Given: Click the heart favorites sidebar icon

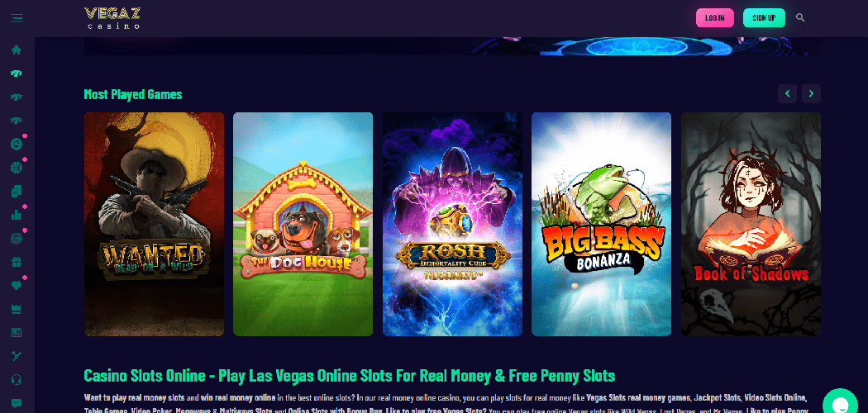Looking at the screenshot, I should 17,285.
